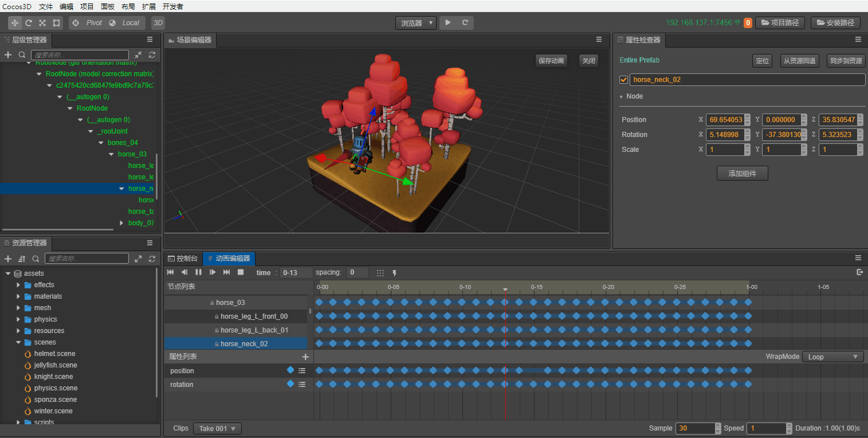The image size is (868, 438).
Task: Collapse all nodes in hierarchy panel
Action: click(x=138, y=55)
